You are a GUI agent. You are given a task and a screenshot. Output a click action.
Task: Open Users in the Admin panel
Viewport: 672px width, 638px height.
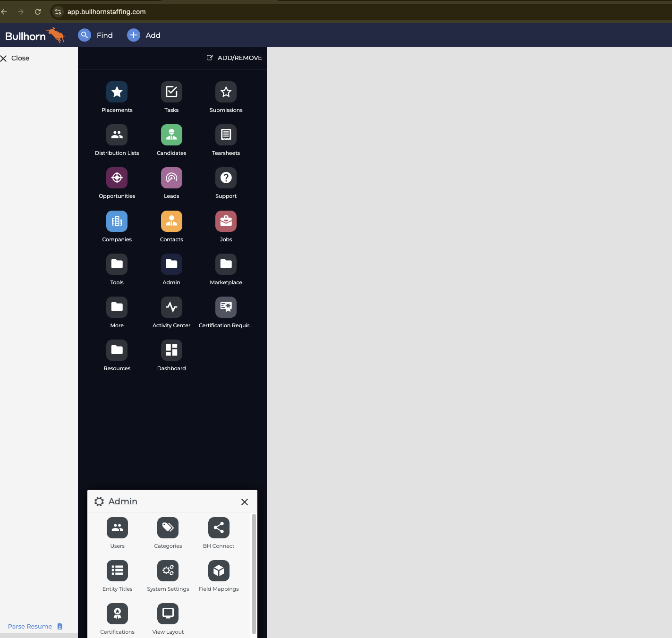click(x=118, y=528)
